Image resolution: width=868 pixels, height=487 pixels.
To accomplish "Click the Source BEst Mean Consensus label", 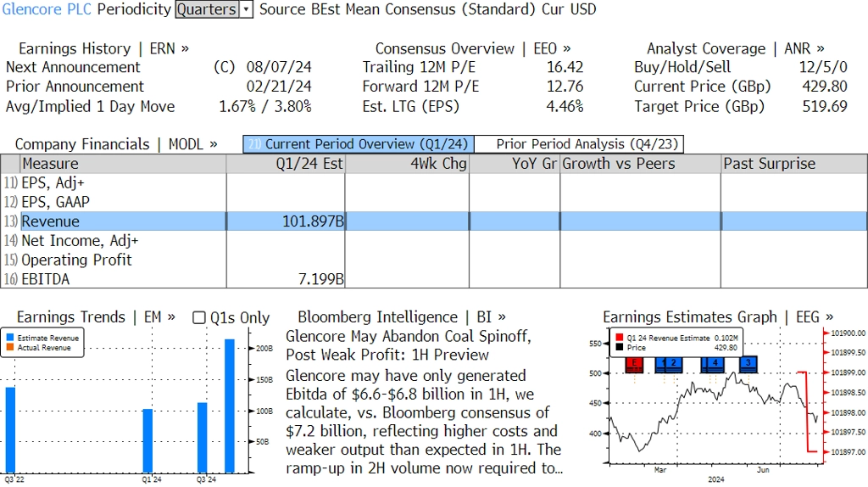I will 400,9.
